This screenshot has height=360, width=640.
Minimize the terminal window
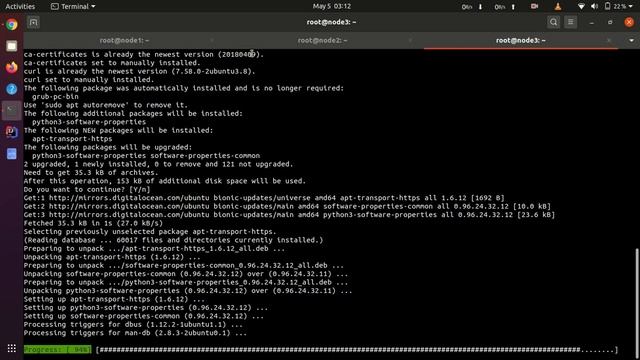point(591,22)
